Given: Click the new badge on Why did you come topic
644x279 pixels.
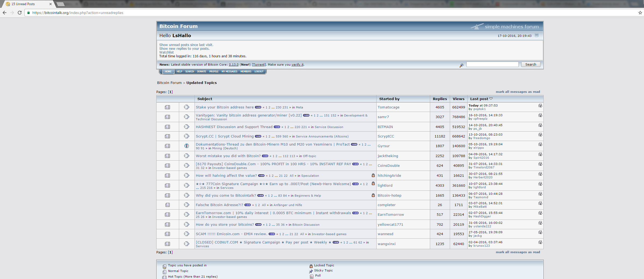Looking at the screenshot, I should coord(260,196).
